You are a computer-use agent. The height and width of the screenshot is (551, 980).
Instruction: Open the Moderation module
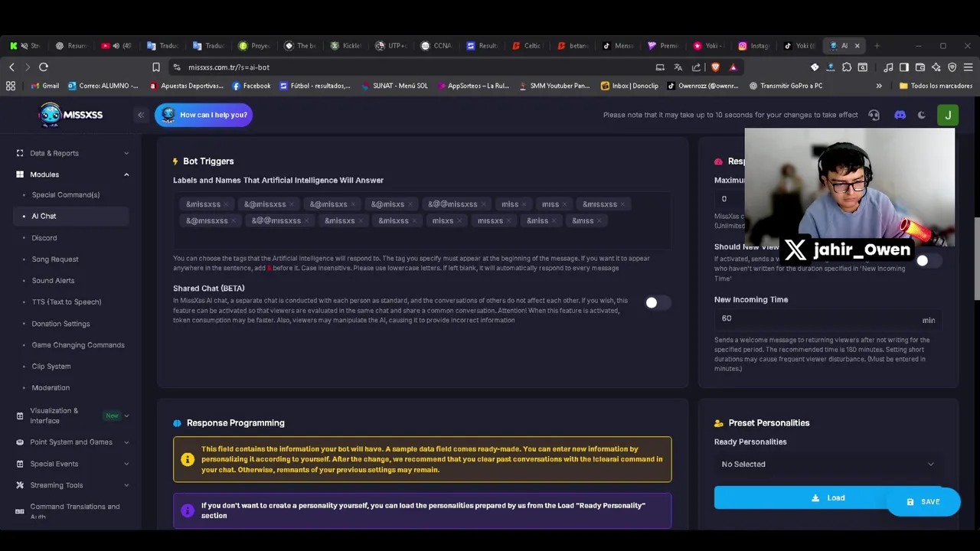pyautogui.click(x=51, y=388)
